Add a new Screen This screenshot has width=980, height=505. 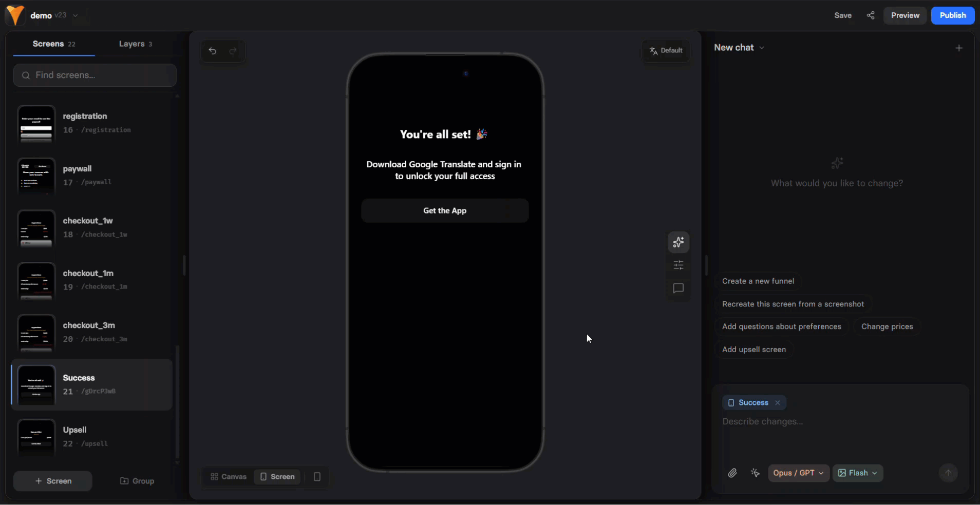pos(53,481)
